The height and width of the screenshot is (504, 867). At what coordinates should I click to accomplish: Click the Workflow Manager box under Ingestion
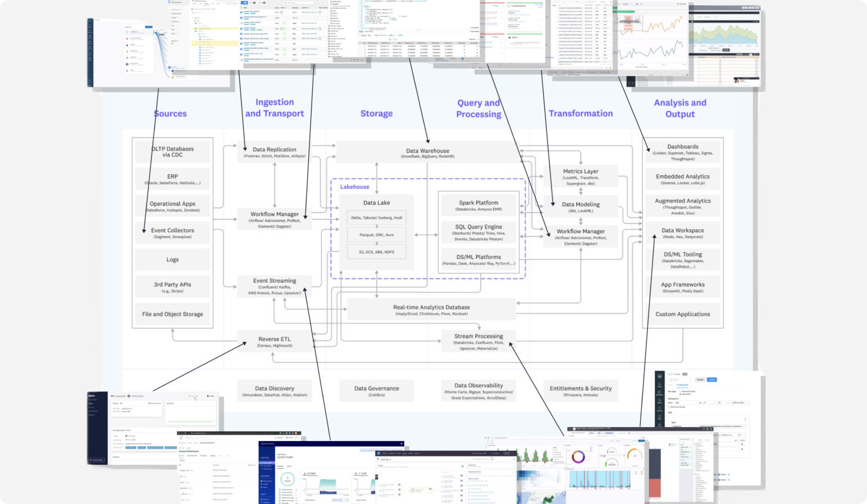pyautogui.click(x=275, y=220)
